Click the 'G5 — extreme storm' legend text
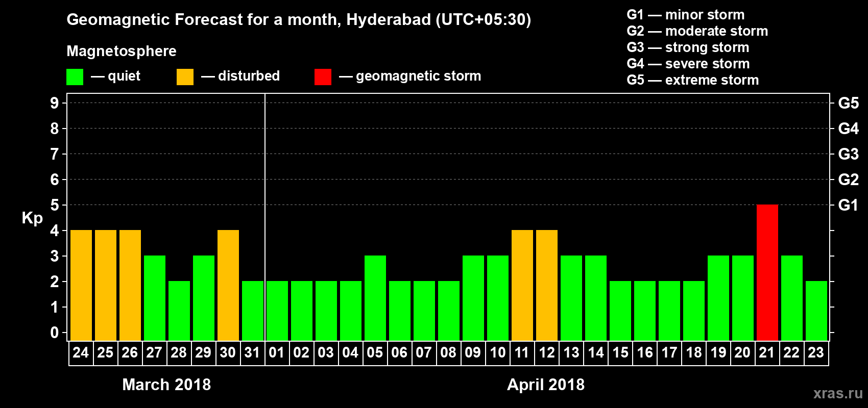Screen dimensions: 868x408 [x=693, y=80]
